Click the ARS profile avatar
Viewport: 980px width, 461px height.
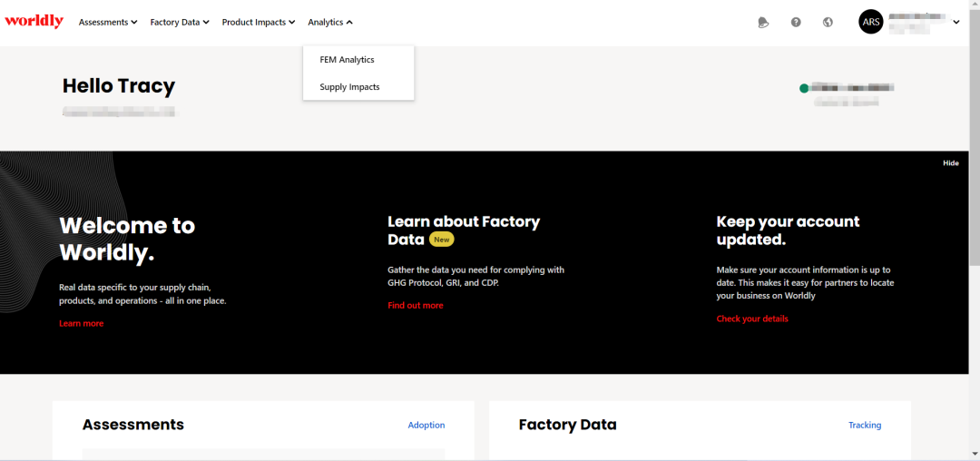click(x=870, y=23)
